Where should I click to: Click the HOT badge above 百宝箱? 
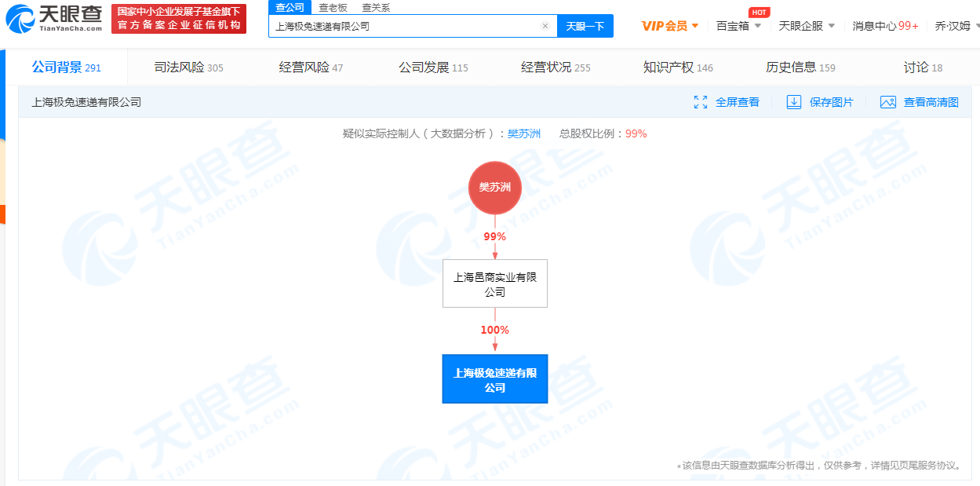759,12
